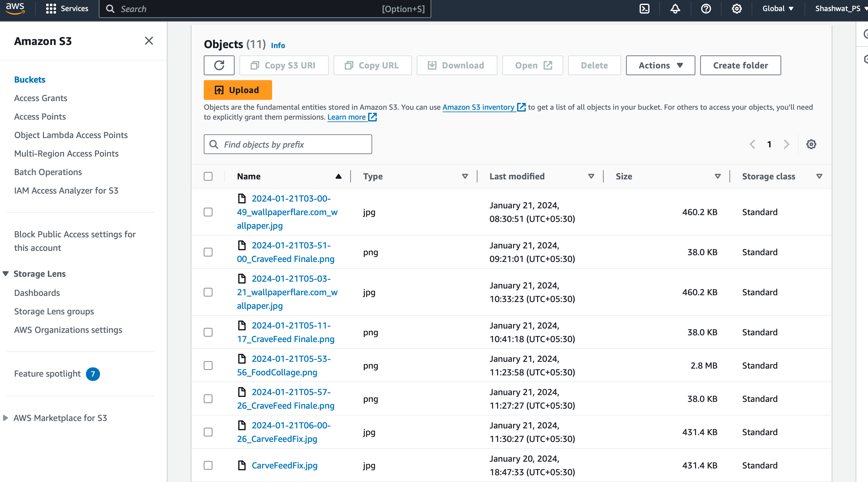Expand AWS Marketplace for S3 section

coord(6,418)
